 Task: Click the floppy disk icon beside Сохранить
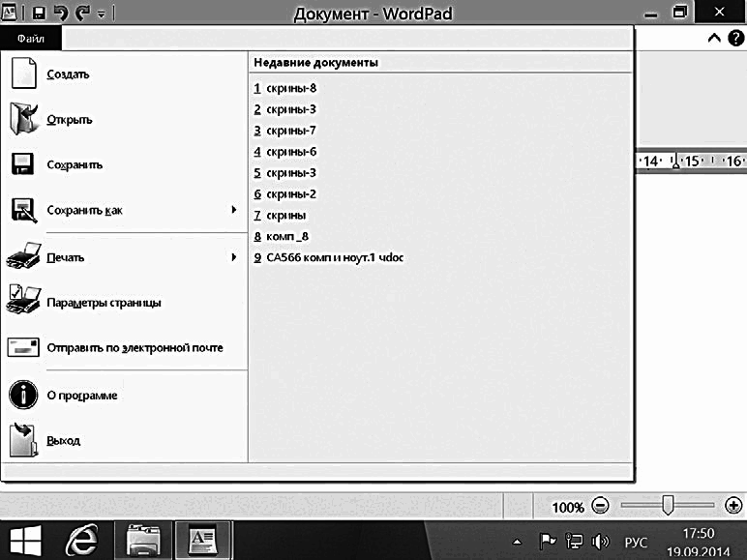(22, 164)
